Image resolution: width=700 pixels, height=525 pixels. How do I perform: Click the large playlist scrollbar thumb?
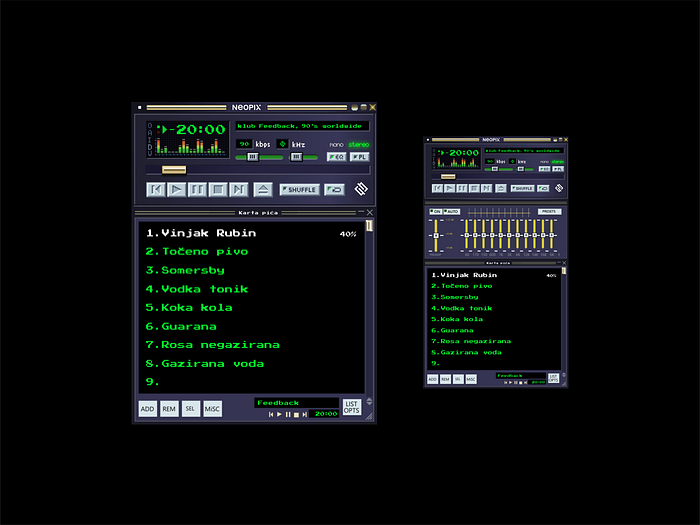[369, 226]
